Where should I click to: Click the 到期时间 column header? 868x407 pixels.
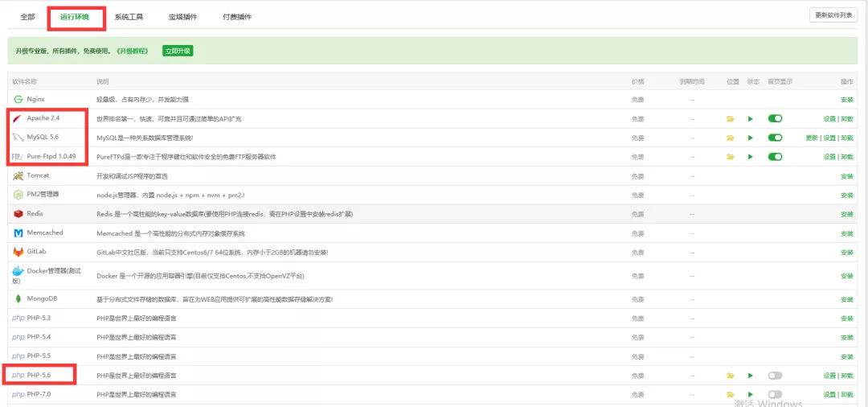click(x=692, y=82)
